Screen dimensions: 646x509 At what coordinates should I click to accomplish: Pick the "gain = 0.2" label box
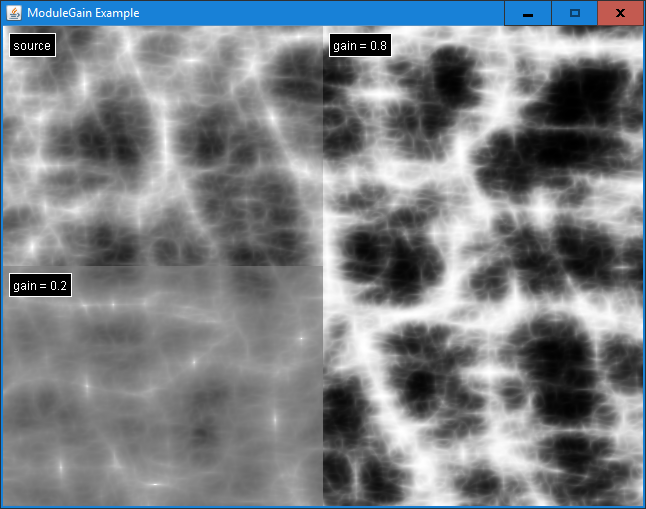[x=40, y=286]
